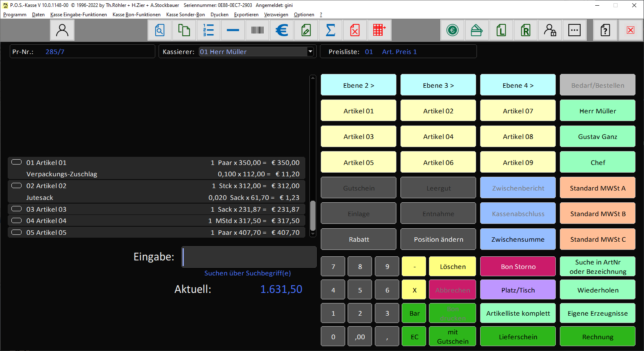
Task: Toggle the selector for 03 Artikel 03
Action: point(17,209)
